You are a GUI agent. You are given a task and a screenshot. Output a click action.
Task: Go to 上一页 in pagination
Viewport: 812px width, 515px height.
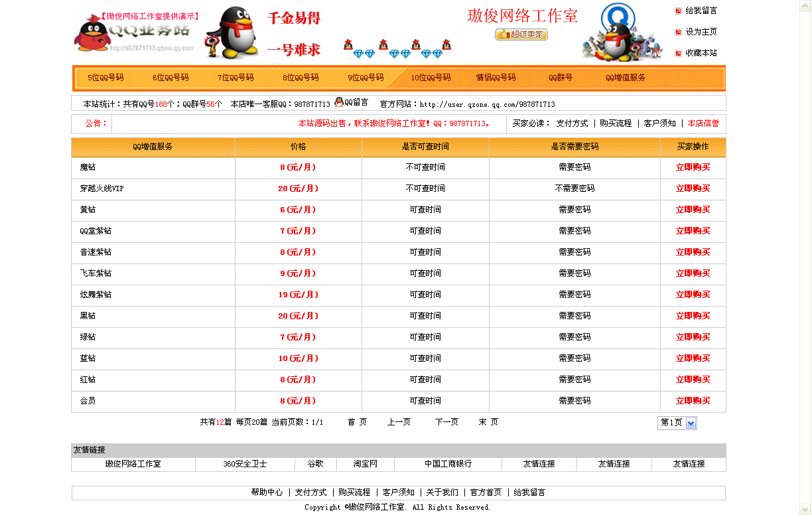[399, 422]
